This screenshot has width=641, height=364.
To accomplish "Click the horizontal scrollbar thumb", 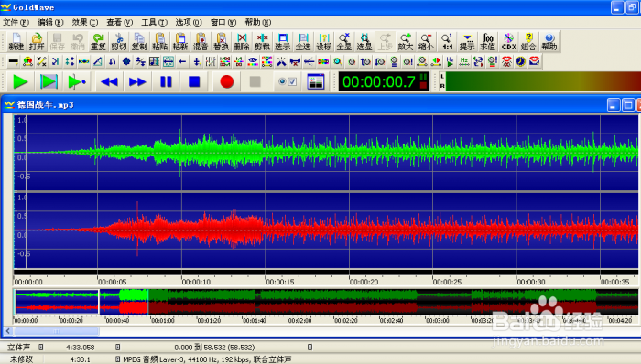I will [56, 331].
